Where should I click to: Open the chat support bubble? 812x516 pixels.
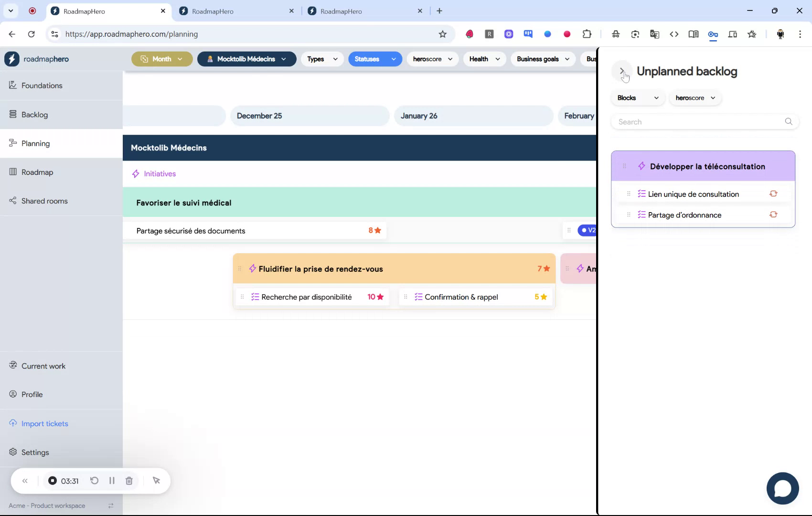782,488
